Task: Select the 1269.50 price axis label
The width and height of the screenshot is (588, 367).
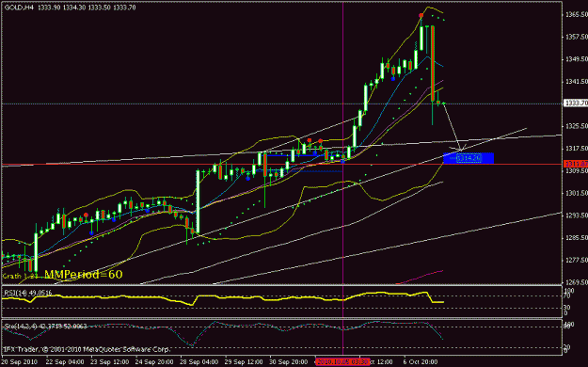Action: (577, 282)
